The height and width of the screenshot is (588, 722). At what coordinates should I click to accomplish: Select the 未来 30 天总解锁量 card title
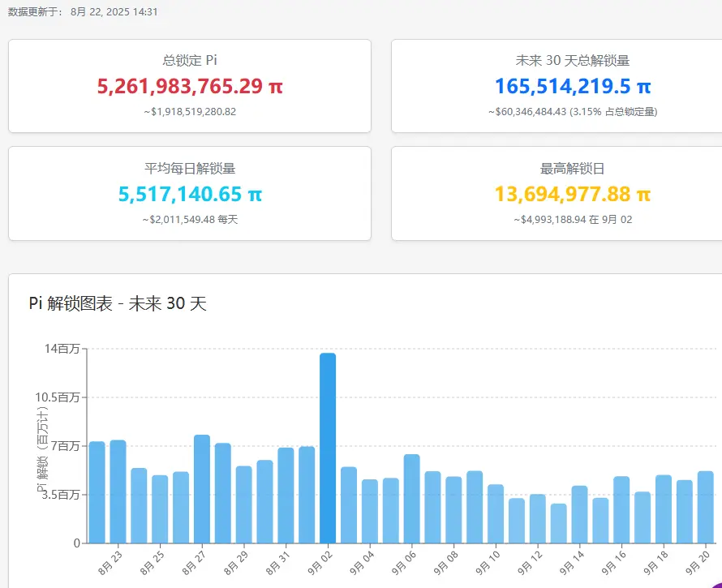coord(573,60)
